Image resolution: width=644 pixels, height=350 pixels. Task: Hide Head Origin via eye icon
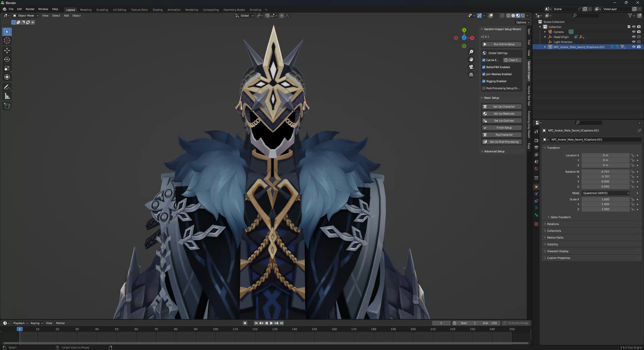click(x=634, y=37)
